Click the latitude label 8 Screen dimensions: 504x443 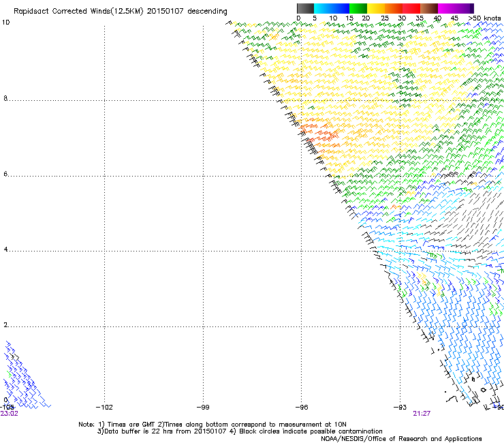point(5,98)
